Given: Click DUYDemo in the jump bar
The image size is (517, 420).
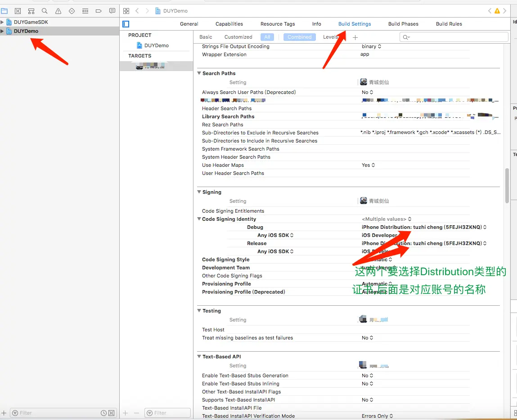Looking at the screenshot, I should click(175, 11).
